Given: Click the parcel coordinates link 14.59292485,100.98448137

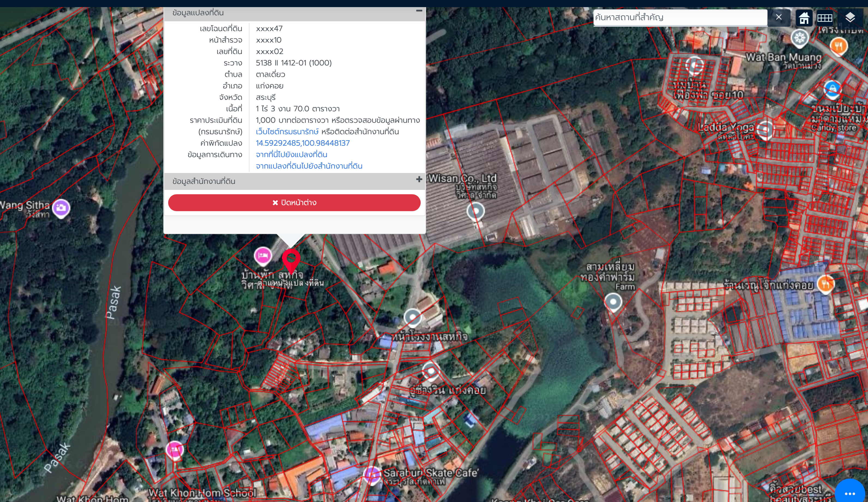Looking at the screenshot, I should 302,143.
